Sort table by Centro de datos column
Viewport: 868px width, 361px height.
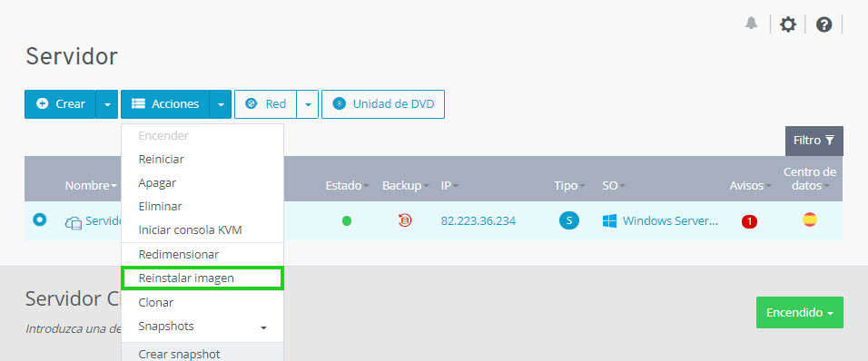click(810, 179)
